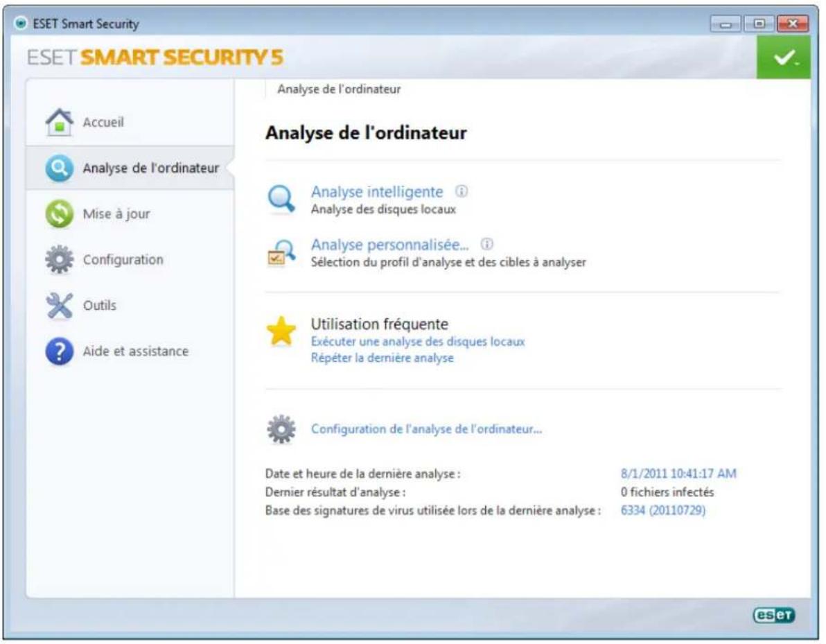Click the Outils wrench and screwdriver icon
826x644 pixels.
[59, 305]
